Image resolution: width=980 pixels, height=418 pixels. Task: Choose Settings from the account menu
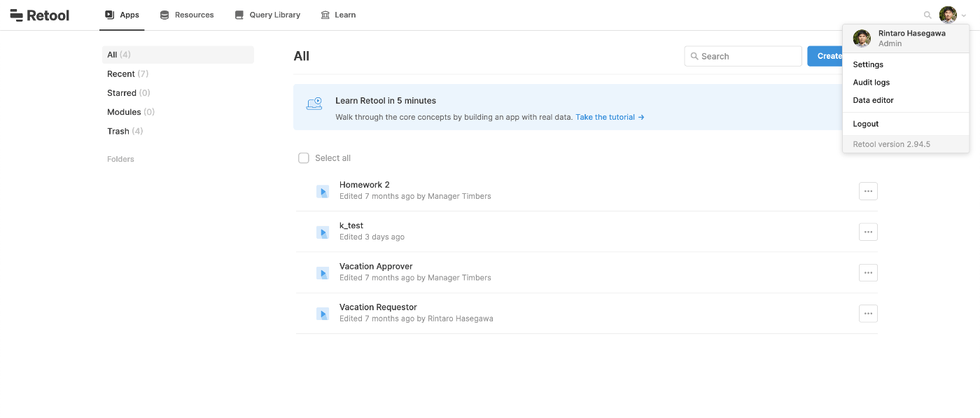click(x=868, y=64)
